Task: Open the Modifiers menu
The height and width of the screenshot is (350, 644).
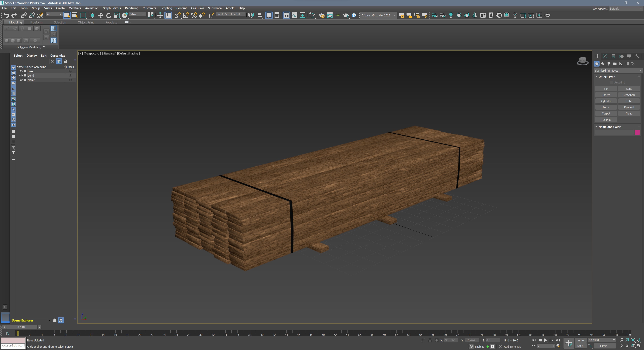Action: point(75,8)
